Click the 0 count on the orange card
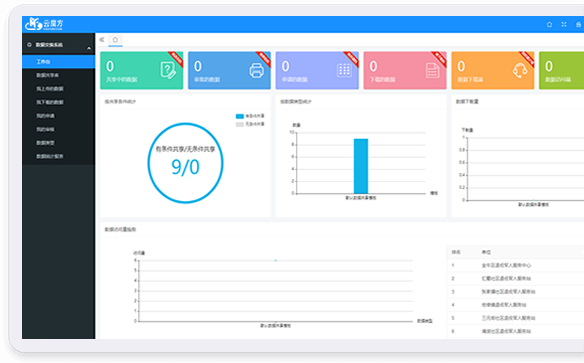The width and height of the screenshot is (584, 363). pos(461,66)
